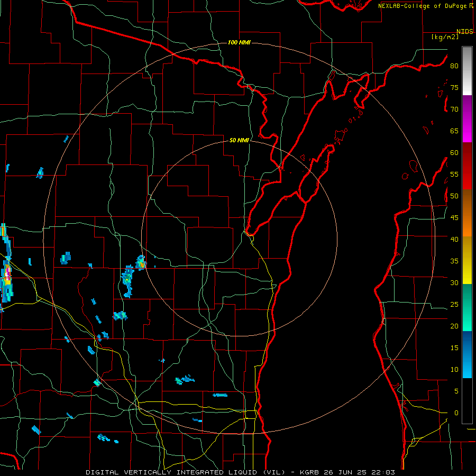This screenshot has width=476, height=476.
Task: Select the black bottom segment of the color scale
Action: 467,401
